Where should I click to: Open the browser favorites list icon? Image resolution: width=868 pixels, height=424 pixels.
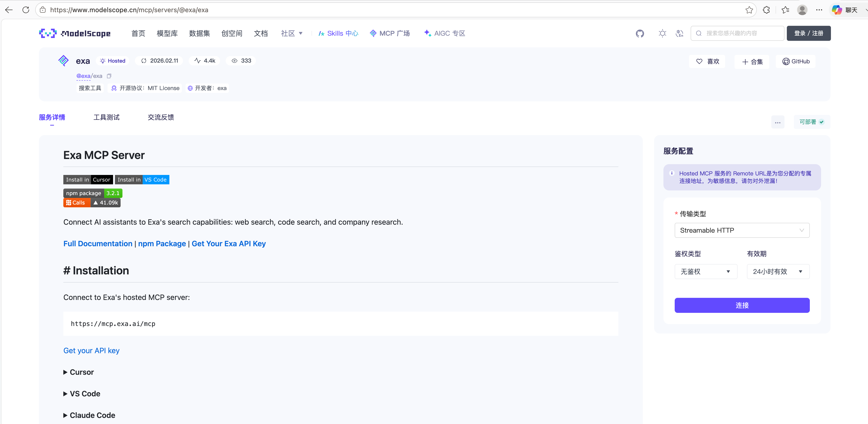point(785,10)
